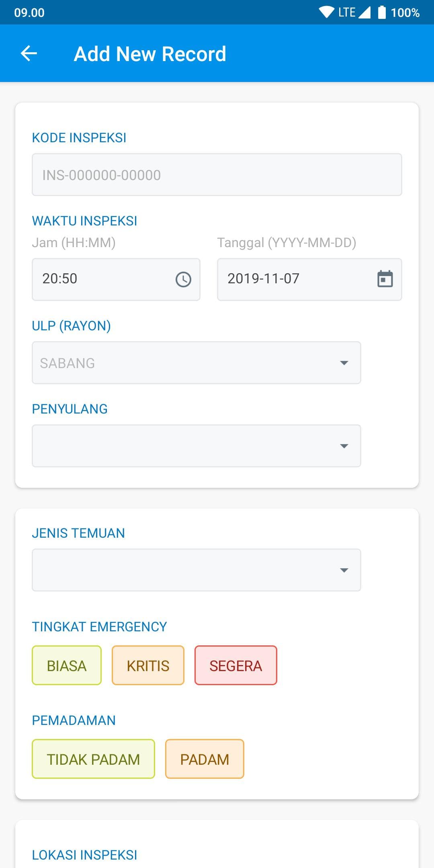Expand the ULP (RAYON) SABANG dropdown
The width and height of the screenshot is (434, 868).
click(x=197, y=363)
